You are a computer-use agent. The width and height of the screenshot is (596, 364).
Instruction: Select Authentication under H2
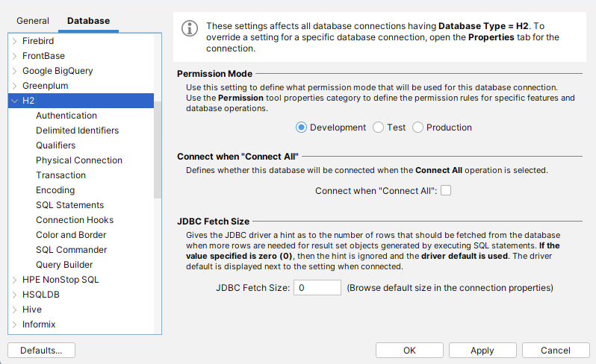[x=66, y=116]
